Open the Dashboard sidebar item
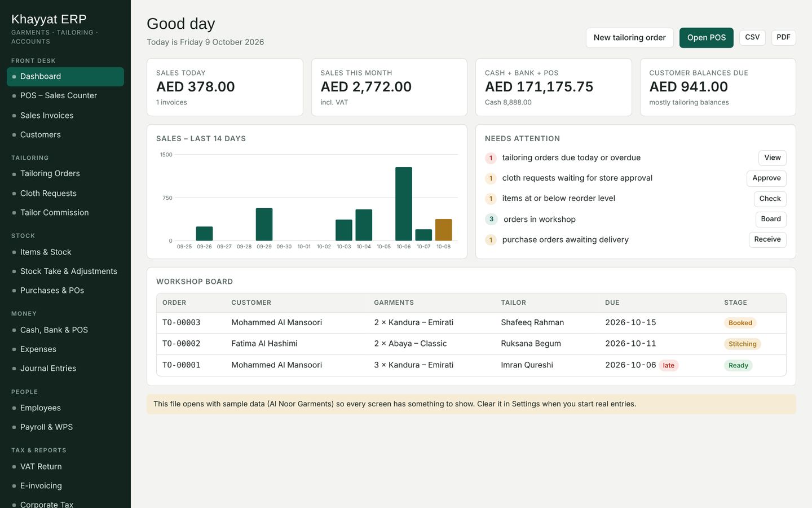Image resolution: width=812 pixels, height=508 pixels. (x=65, y=77)
